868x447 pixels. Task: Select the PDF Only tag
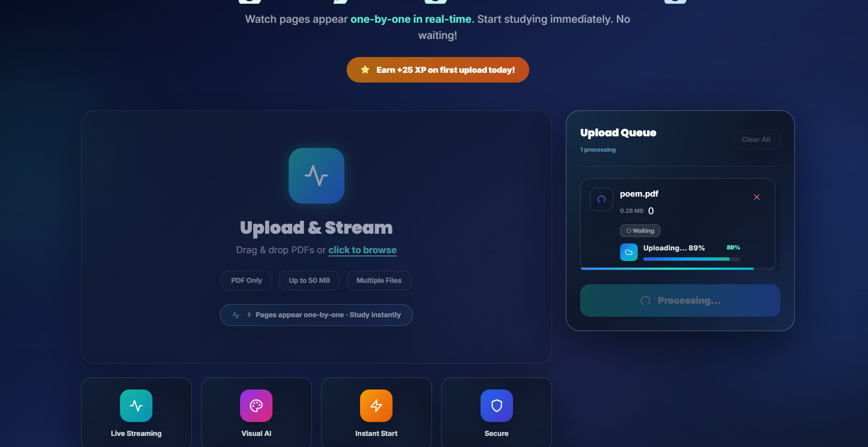247,281
